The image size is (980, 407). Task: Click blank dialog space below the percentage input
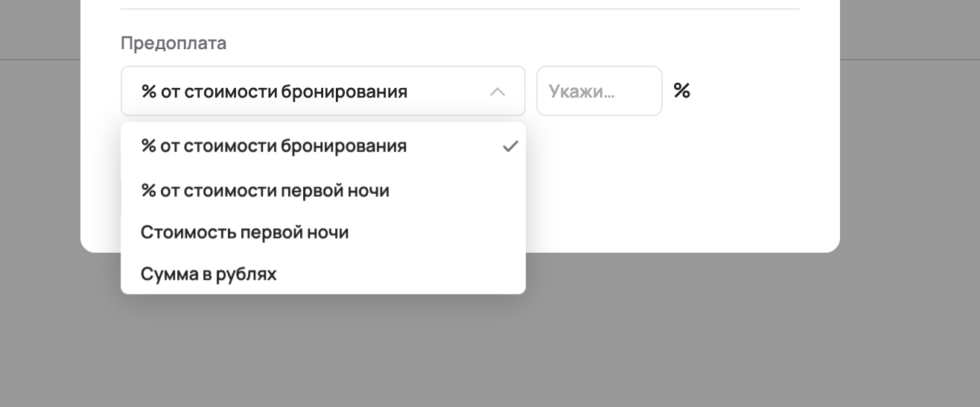(599, 164)
